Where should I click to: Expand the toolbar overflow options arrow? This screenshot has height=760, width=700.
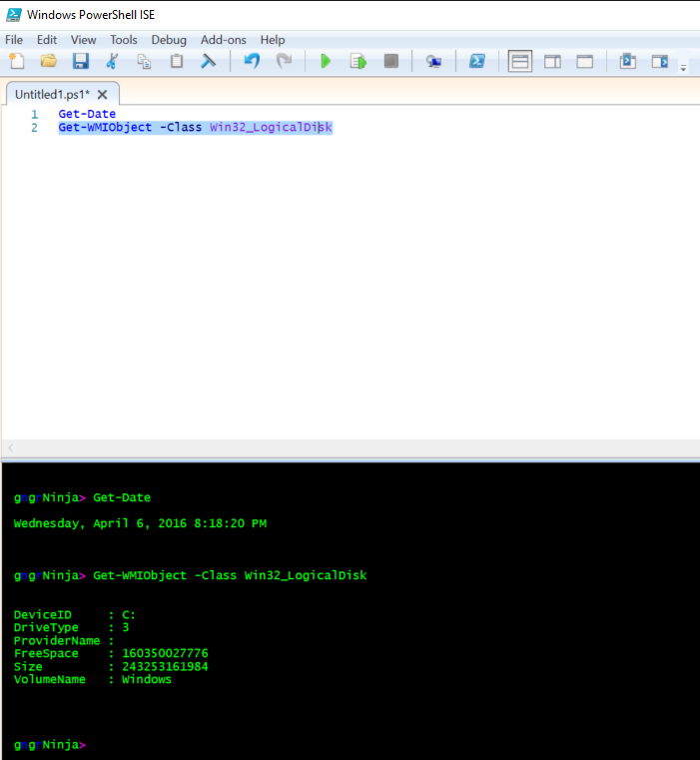point(683,67)
